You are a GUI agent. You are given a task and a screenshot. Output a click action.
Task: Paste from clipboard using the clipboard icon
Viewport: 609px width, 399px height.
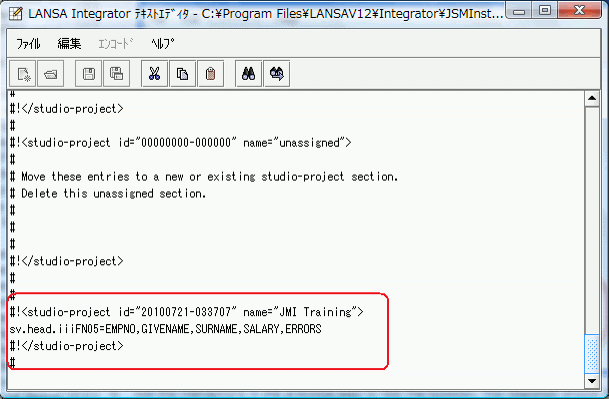[x=211, y=73]
